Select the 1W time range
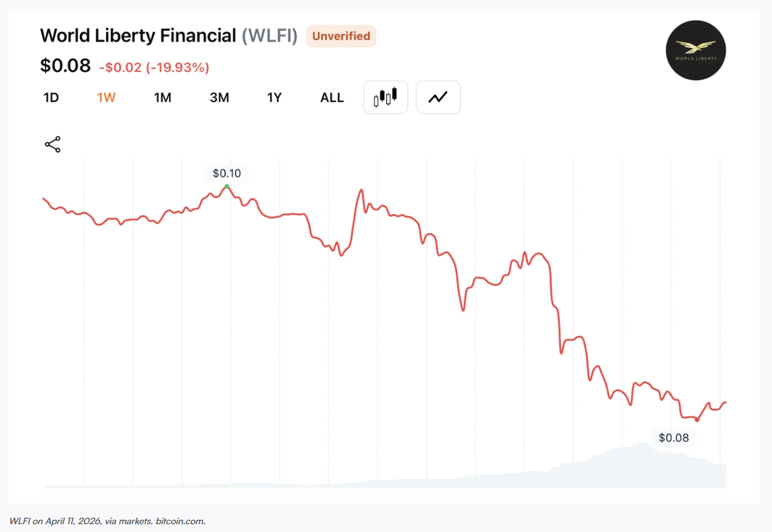 (x=106, y=98)
